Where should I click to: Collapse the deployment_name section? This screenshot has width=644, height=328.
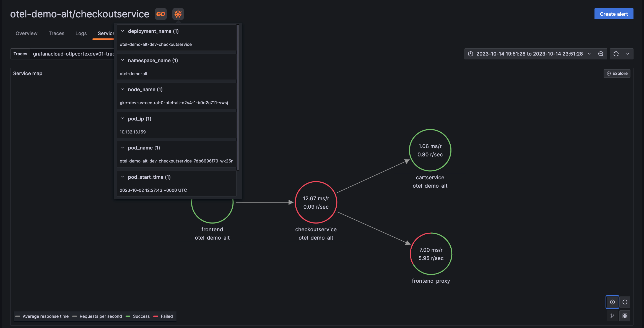click(x=123, y=31)
